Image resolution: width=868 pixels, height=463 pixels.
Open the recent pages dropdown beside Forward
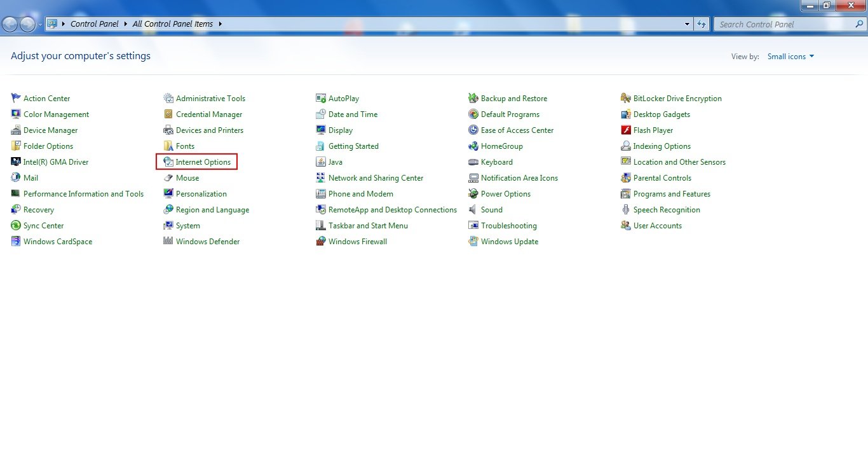[41, 24]
